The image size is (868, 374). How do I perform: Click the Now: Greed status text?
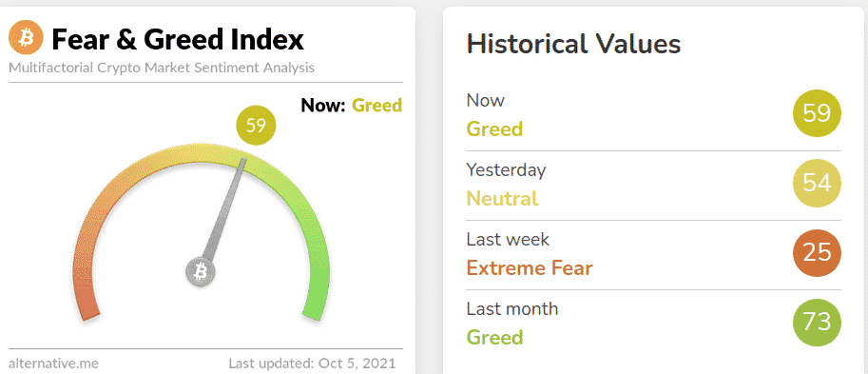352,106
